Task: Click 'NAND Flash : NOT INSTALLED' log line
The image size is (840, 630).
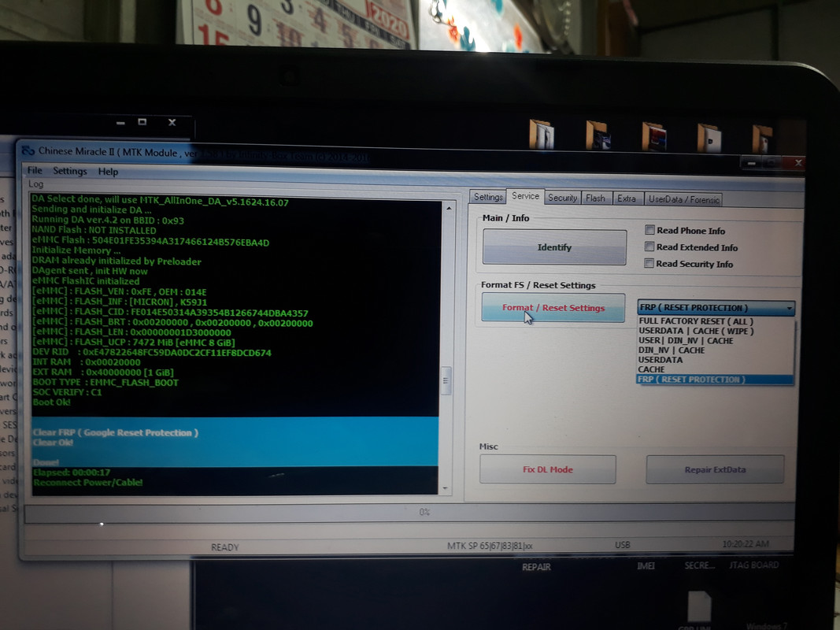Action: 94,231
